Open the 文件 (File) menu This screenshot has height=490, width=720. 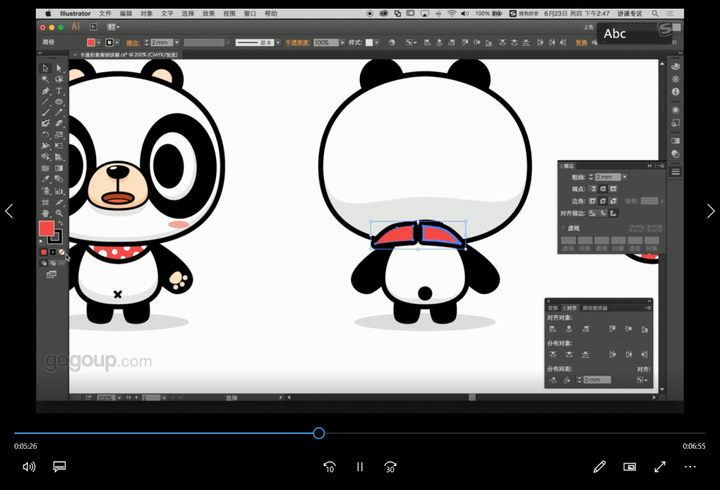105,13
